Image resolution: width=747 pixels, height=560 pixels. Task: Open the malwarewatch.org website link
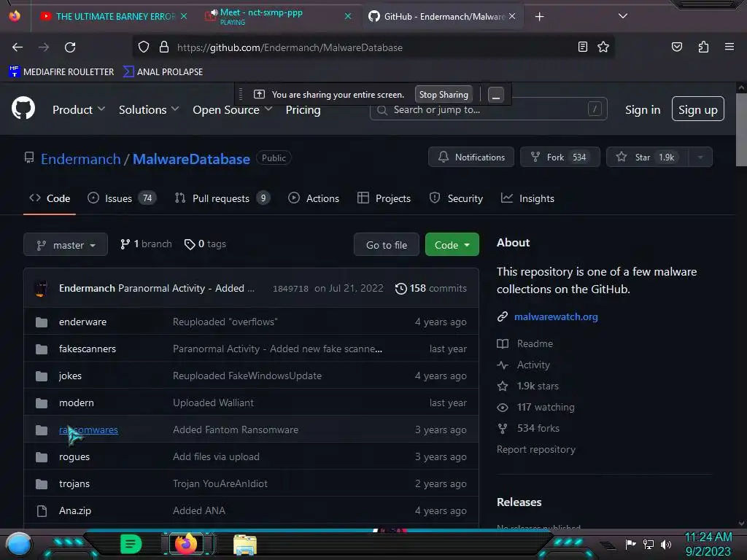tap(556, 316)
